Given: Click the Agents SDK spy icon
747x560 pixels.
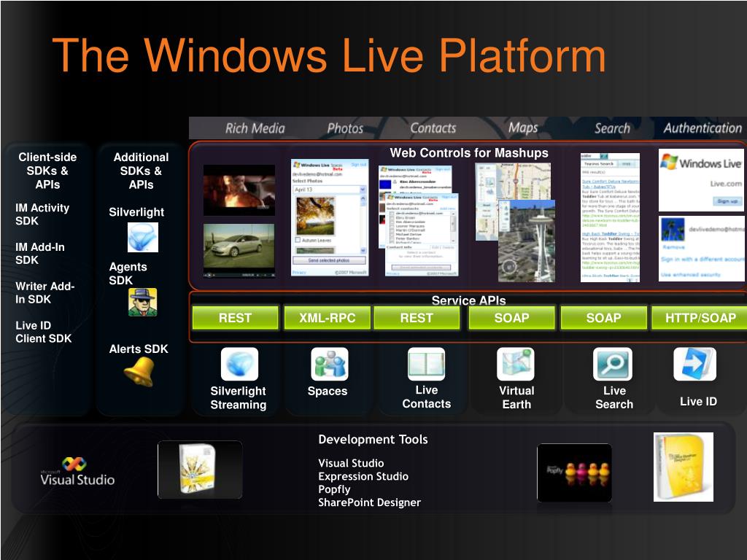Looking at the screenshot, I should (x=142, y=303).
